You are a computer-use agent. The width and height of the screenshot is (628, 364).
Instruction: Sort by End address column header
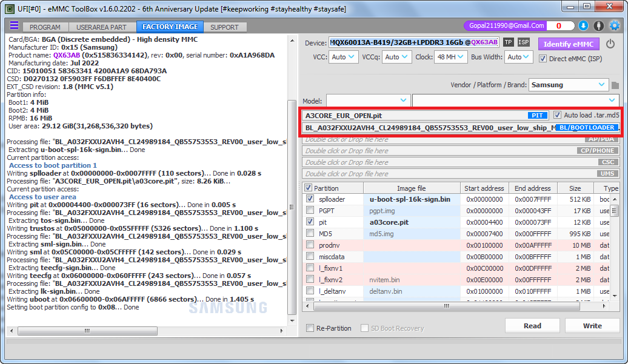point(533,188)
